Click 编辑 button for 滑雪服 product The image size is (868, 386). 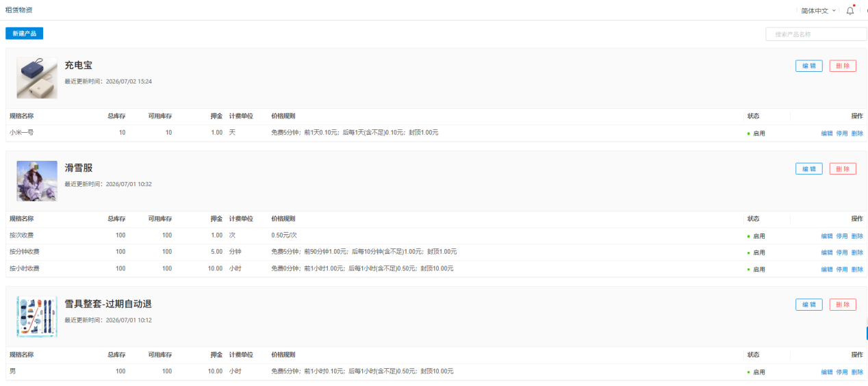coord(809,168)
